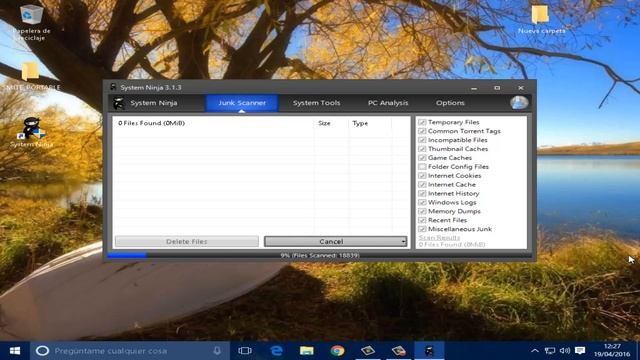Click the Cortana microphone icon
Image resolution: width=640 pixels, height=360 pixels.
pyautogui.click(x=217, y=351)
